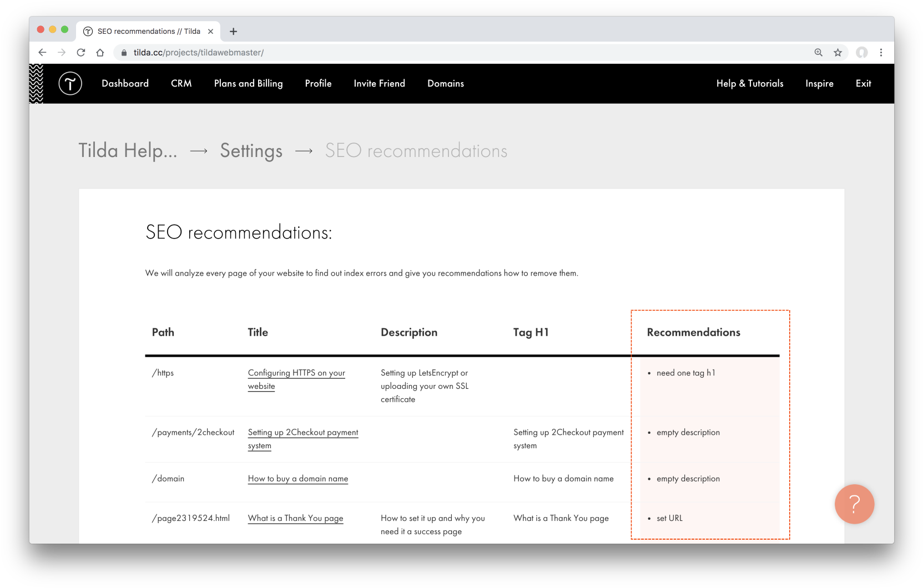Open CRM in the top navigation
The image size is (923, 588).
click(181, 83)
